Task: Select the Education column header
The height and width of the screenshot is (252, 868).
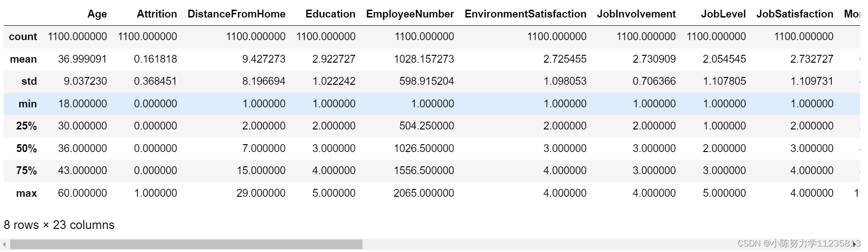Action: tap(330, 14)
